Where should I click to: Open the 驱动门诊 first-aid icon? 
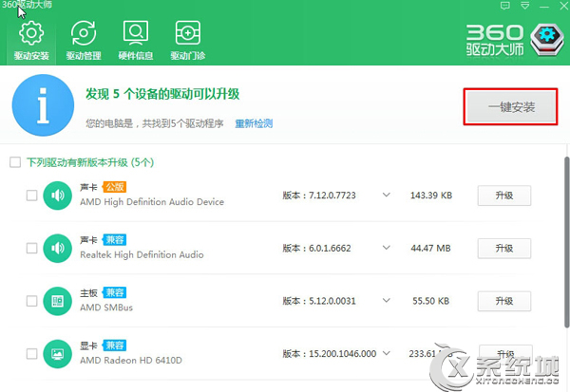[x=188, y=32]
